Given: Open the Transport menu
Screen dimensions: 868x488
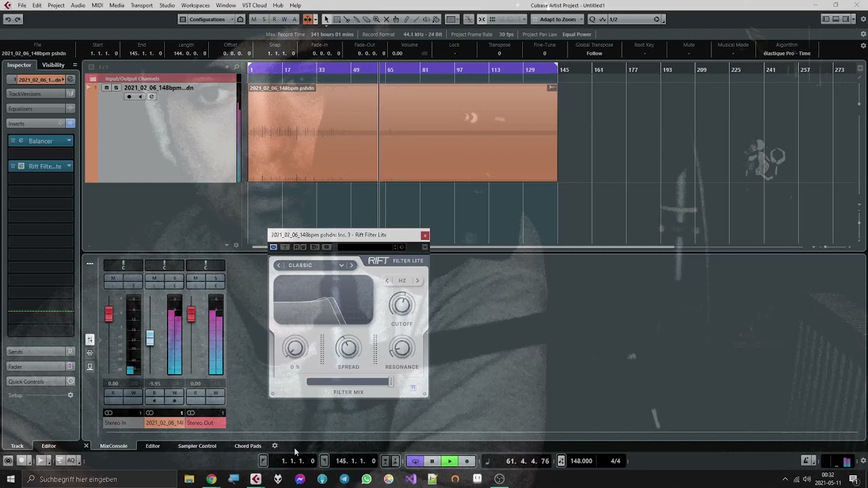Looking at the screenshot, I should click(x=141, y=5).
